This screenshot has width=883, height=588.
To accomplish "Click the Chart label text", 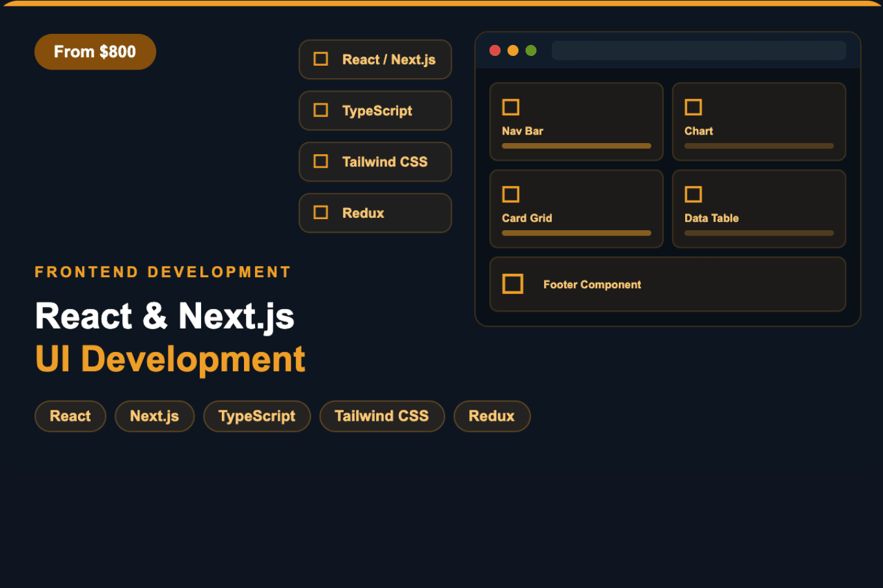I will click(x=699, y=131).
